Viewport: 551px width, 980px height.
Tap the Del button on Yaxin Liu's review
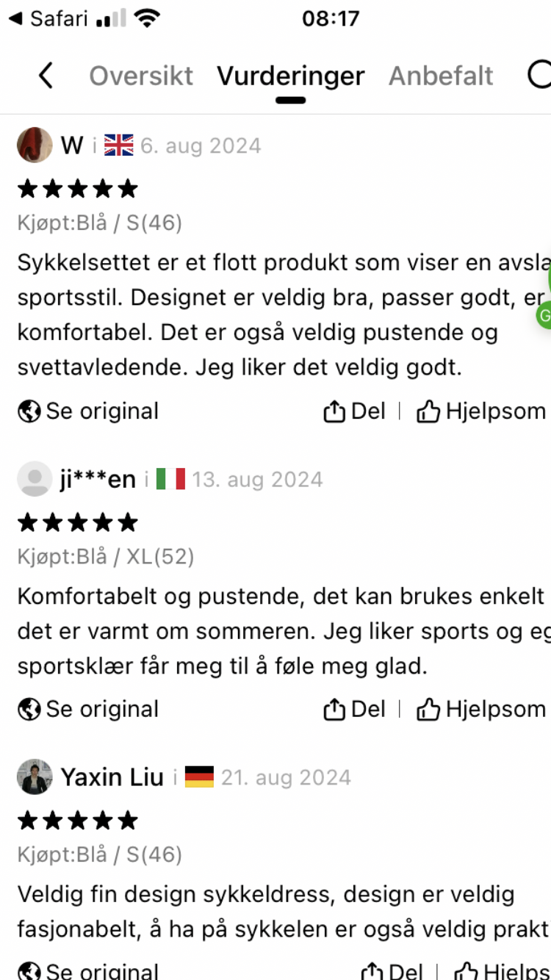pos(393,971)
